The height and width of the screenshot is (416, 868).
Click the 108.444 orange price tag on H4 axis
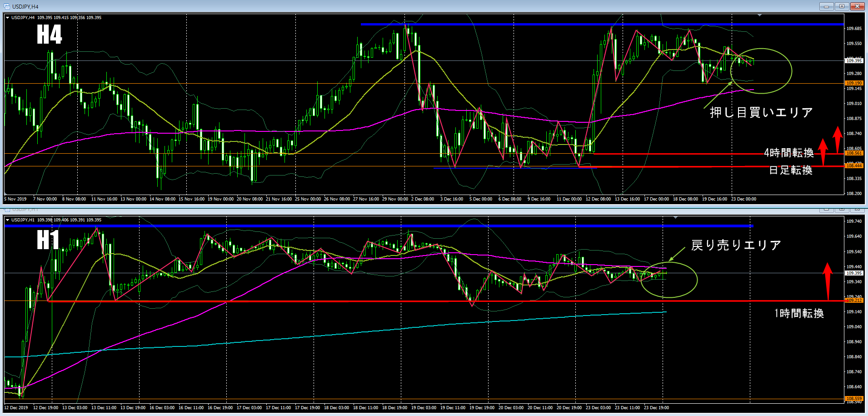854,166
